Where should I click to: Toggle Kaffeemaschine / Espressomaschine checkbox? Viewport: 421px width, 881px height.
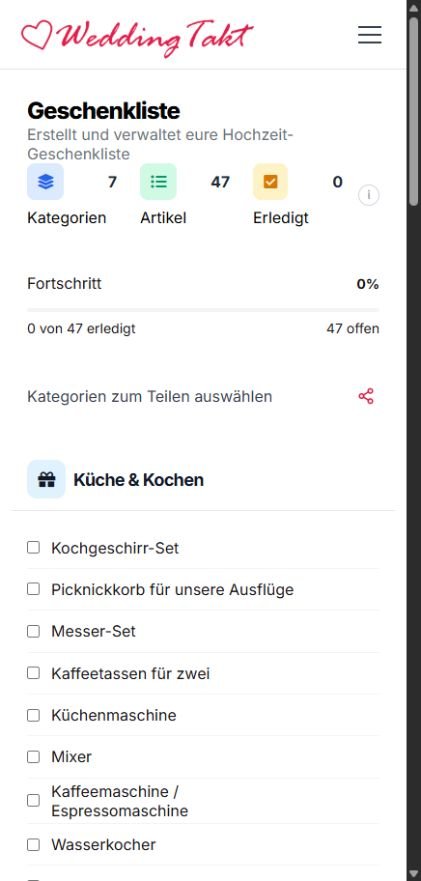[x=34, y=801]
